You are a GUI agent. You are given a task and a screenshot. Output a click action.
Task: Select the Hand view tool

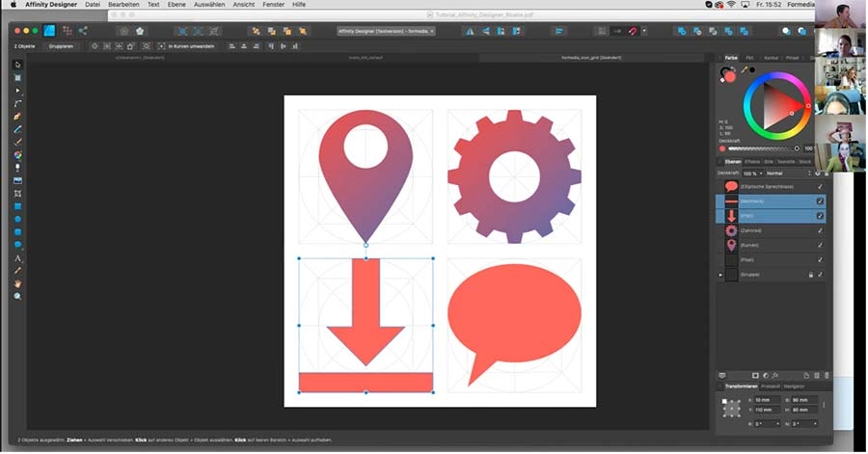pyautogui.click(x=17, y=283)
